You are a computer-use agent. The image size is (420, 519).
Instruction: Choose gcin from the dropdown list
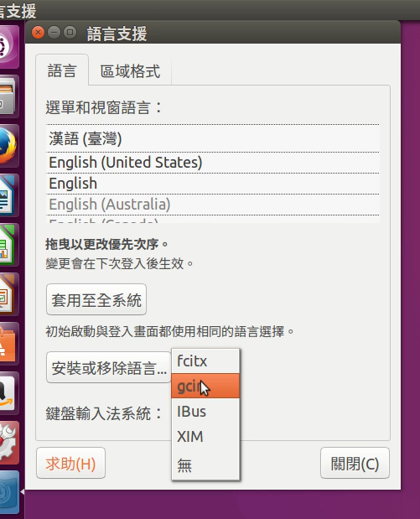(205, 386)
